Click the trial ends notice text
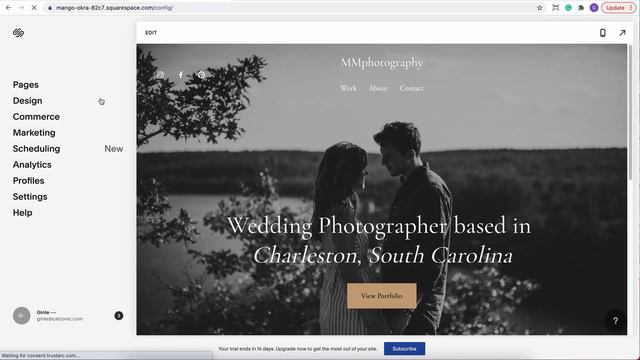The image size is (640, 360). pyautogui.click(x=298, y=349)
